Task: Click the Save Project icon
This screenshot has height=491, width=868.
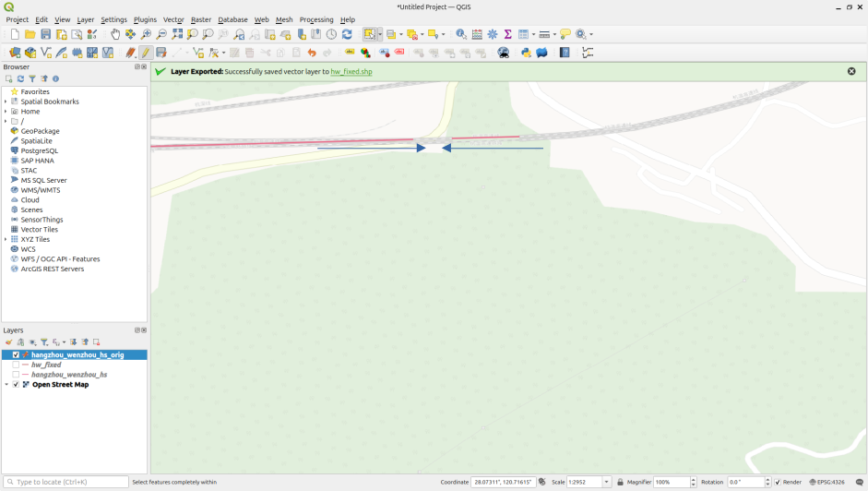Action: click(45, 34)
